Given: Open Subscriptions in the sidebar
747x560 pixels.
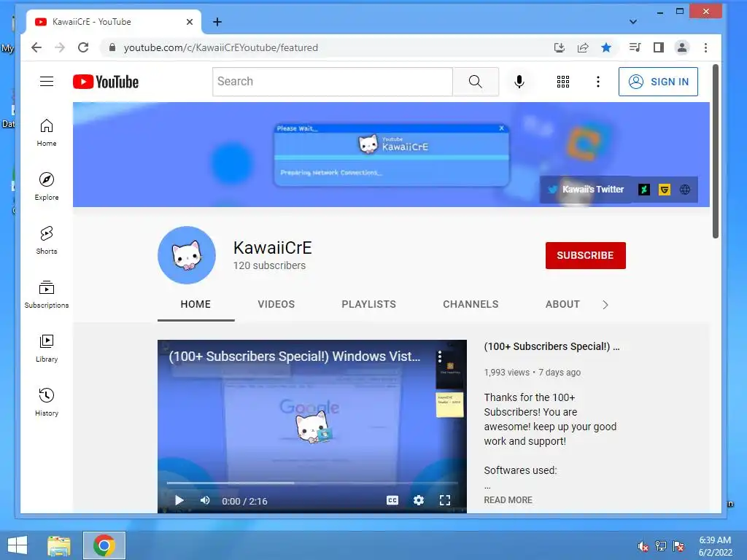Looking at the screenshot, I should click(46, 295).
